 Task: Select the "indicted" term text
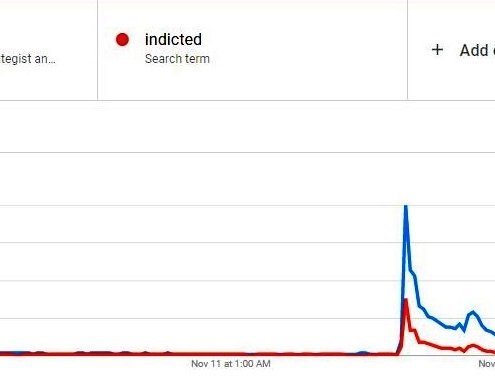[173, 40]
